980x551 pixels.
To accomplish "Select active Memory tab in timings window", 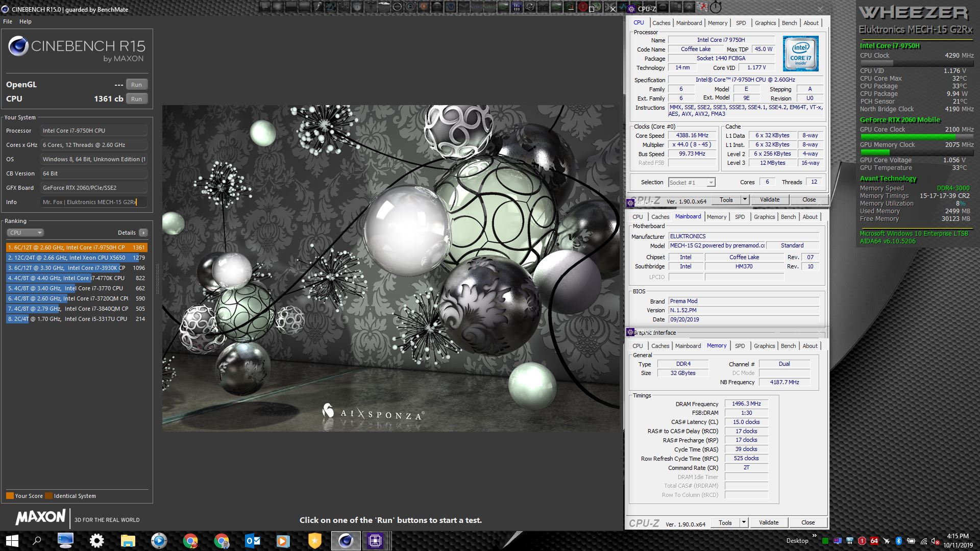I will (x=717, y=345).
